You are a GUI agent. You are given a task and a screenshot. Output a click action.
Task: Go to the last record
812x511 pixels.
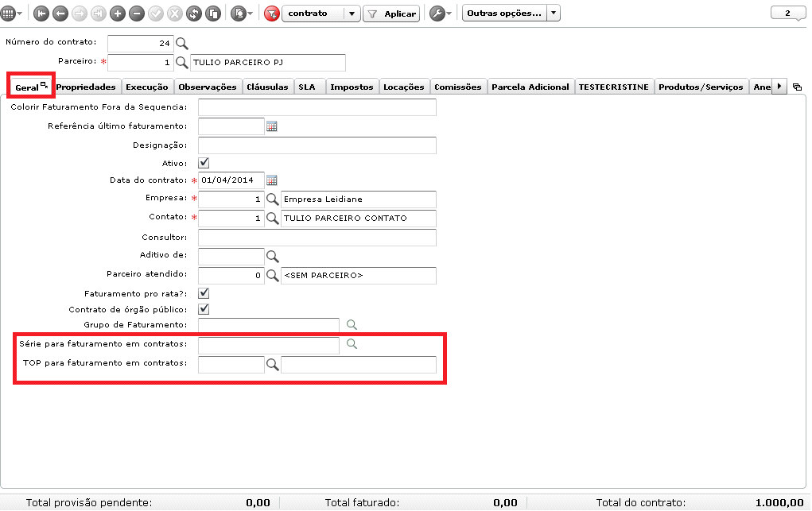pos(99,14)
